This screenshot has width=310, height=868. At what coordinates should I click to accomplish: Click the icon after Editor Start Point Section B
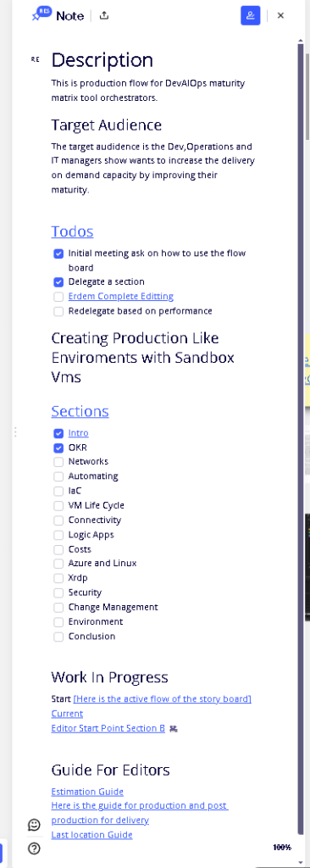[174, 728]
